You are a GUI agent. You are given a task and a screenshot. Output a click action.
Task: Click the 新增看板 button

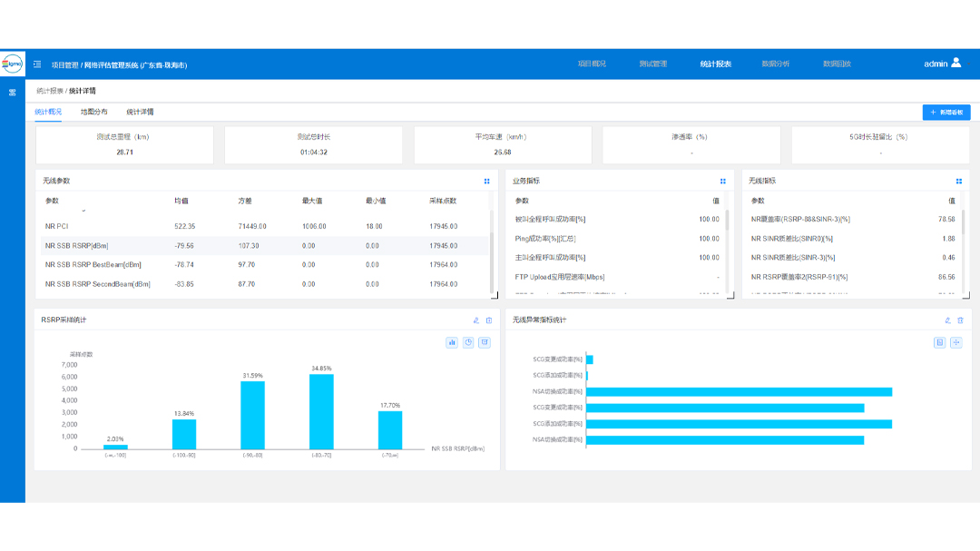coord(946,113)
